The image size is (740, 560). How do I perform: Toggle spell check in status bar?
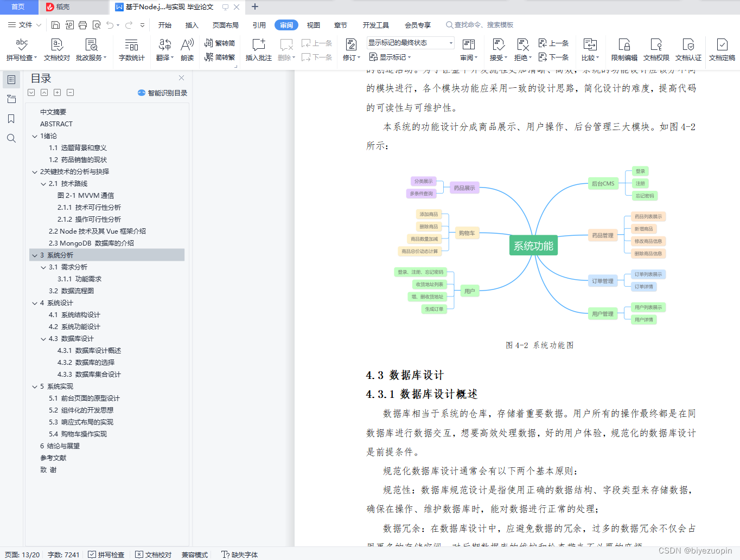[106, 555]
